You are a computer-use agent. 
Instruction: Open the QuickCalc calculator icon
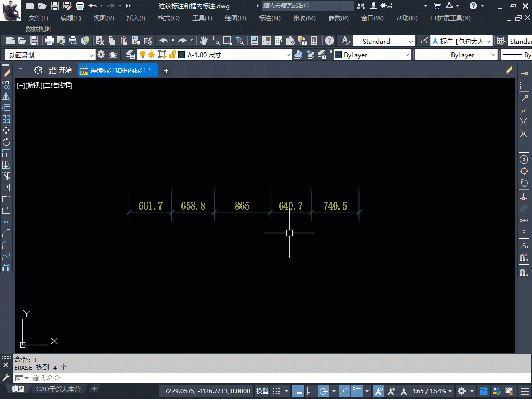[x=314, y=41]
